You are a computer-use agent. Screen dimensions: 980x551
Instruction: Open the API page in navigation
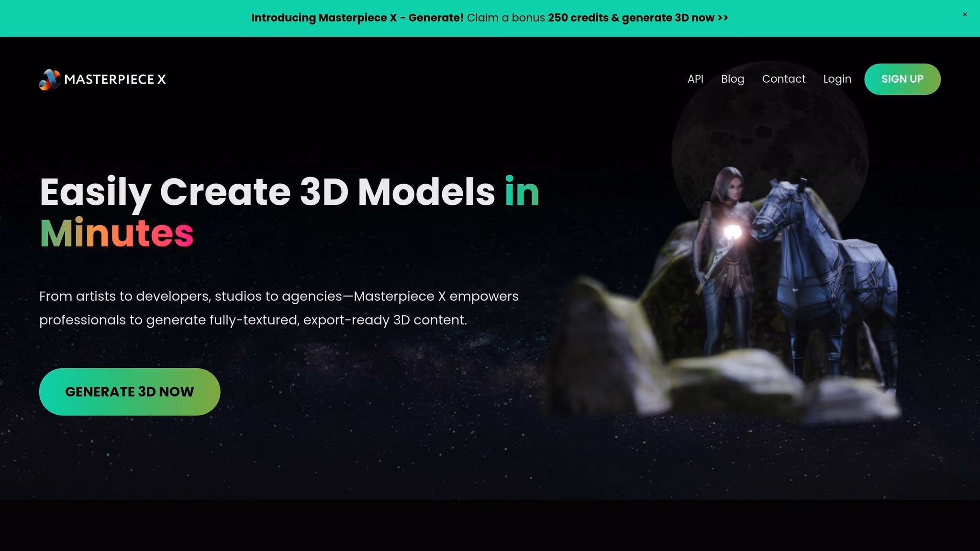click(695, 79)
